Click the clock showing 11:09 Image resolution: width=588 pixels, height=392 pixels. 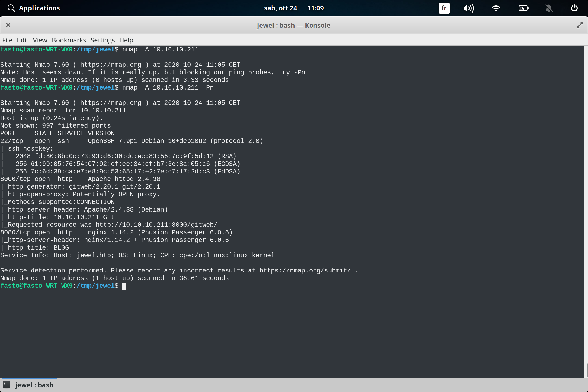point(315,8)
